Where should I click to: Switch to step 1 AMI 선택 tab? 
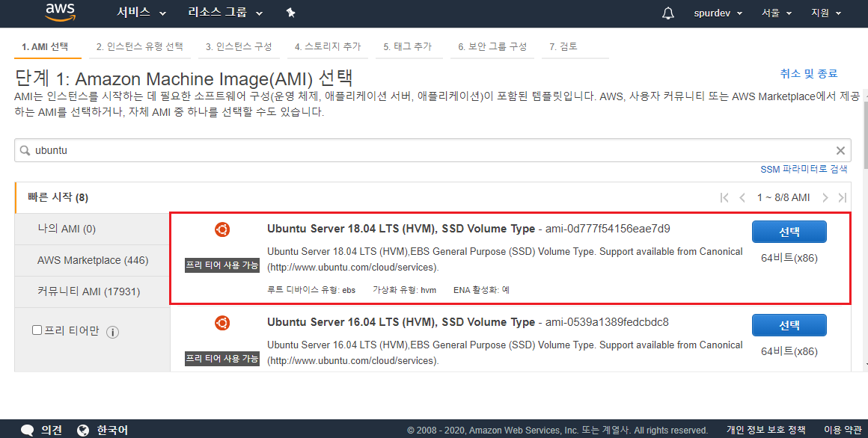click(48, 47)
